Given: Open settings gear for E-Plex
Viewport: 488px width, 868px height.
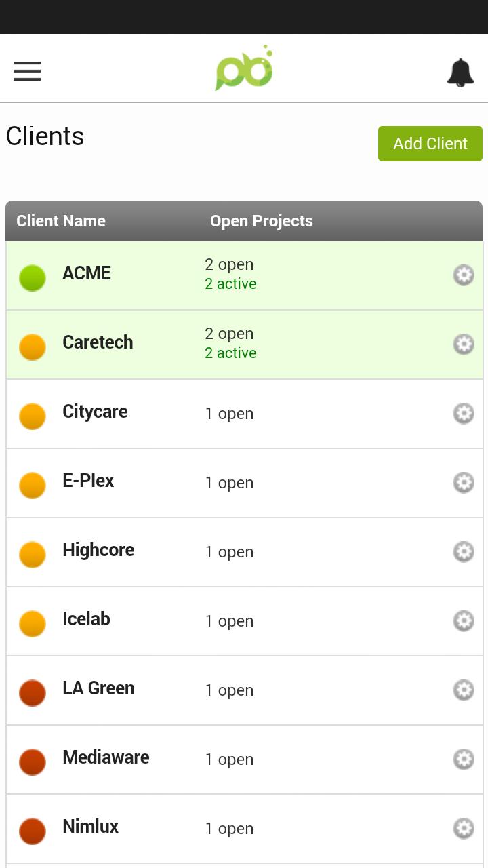Looking at the screenshot, I should [464, 483].
